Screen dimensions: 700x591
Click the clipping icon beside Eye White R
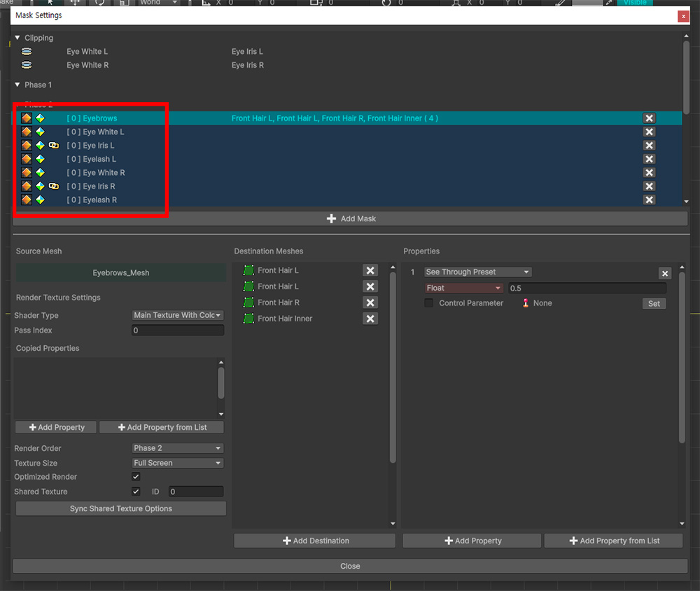coord(27,65)
